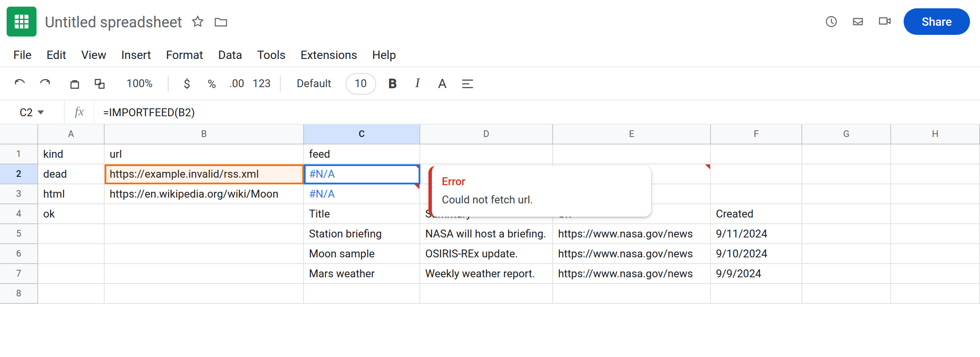Select the "Moon sample" cell
This screenshot has height=357, width=980.
click(362, 254)
